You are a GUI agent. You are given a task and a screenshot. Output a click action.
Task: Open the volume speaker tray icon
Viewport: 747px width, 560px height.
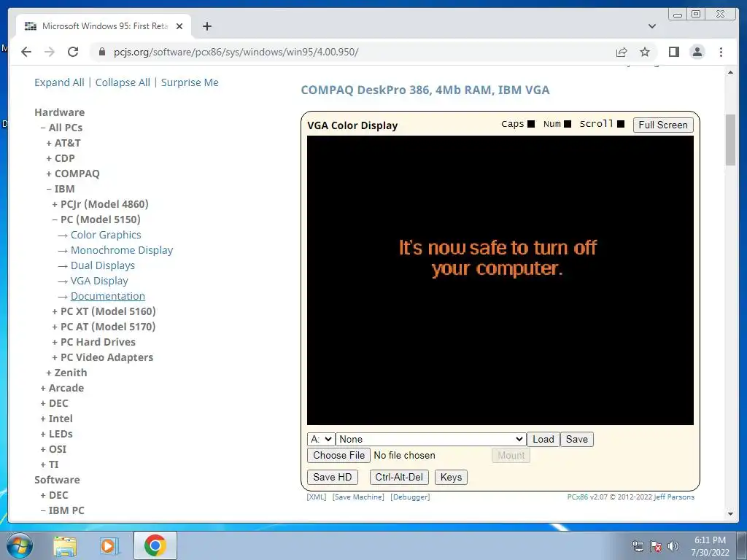pyautogui.click(x=673, y=546)
